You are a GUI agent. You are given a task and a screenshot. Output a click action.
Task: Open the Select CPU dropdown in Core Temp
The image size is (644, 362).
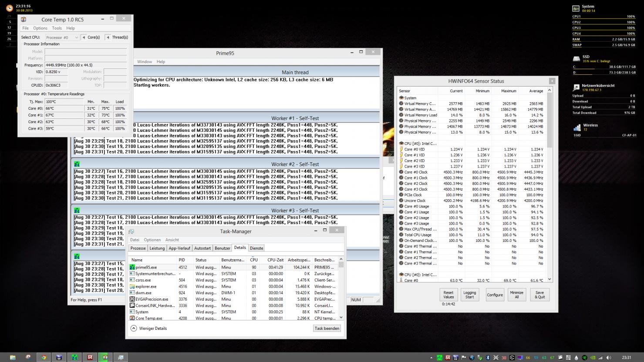(62, 37)
